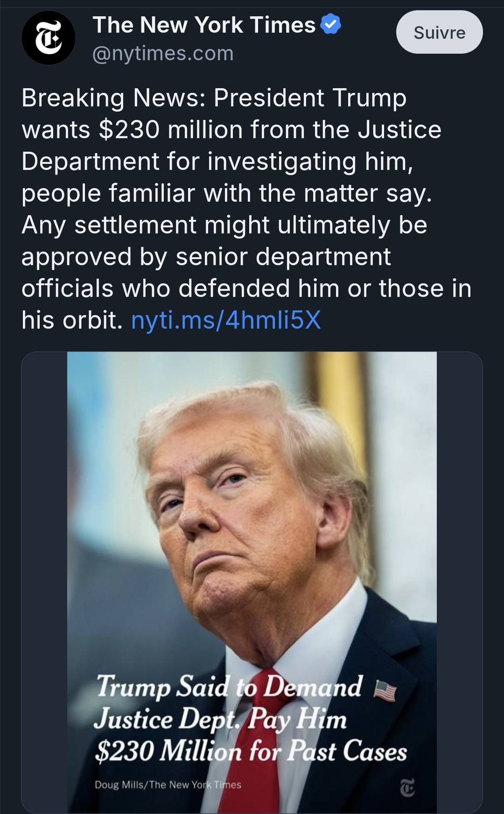This screenshot has height=814, width=504.
Task: Click the blue verified checkmark badge
Action: pyautogui.click(x=331, y=24)
